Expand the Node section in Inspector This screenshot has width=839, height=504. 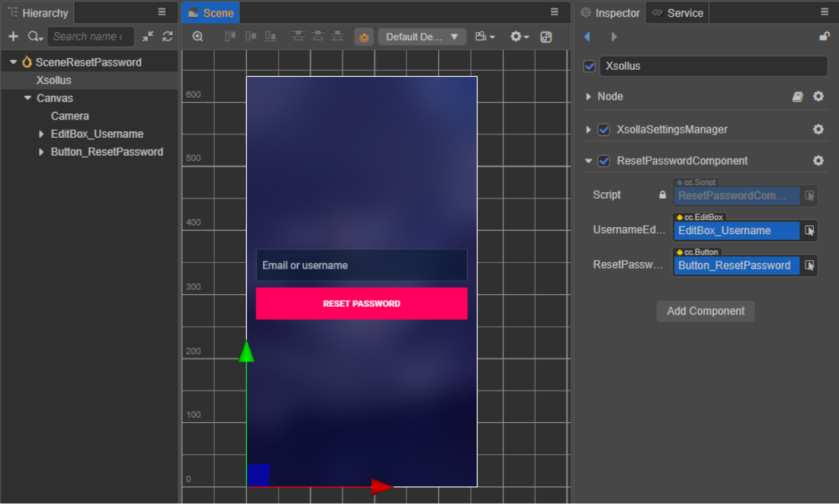click(588, 96)
